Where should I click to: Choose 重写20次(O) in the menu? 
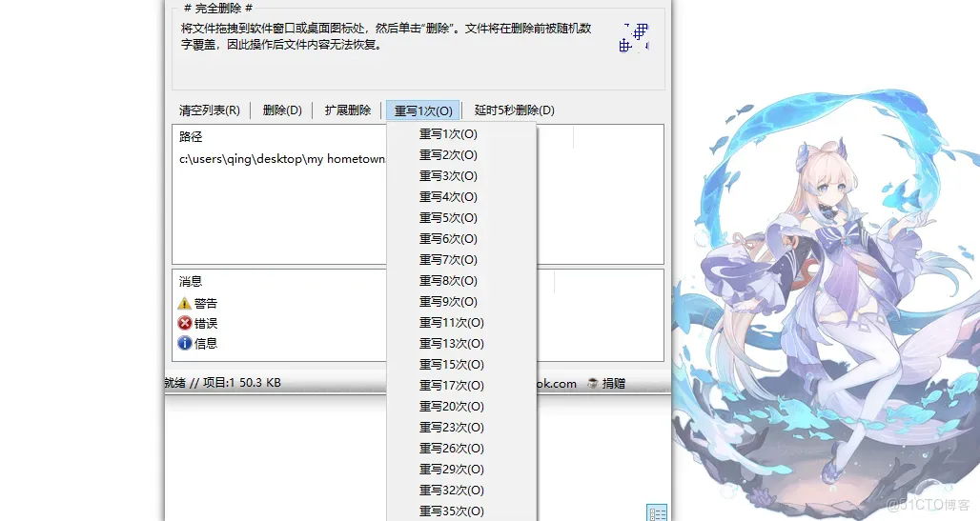(451, 407)
